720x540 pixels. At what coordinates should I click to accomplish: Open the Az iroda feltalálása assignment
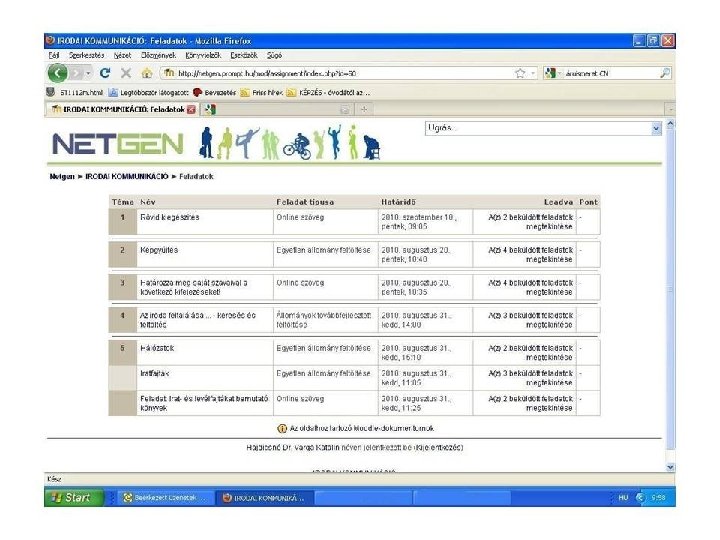point(197,320)
